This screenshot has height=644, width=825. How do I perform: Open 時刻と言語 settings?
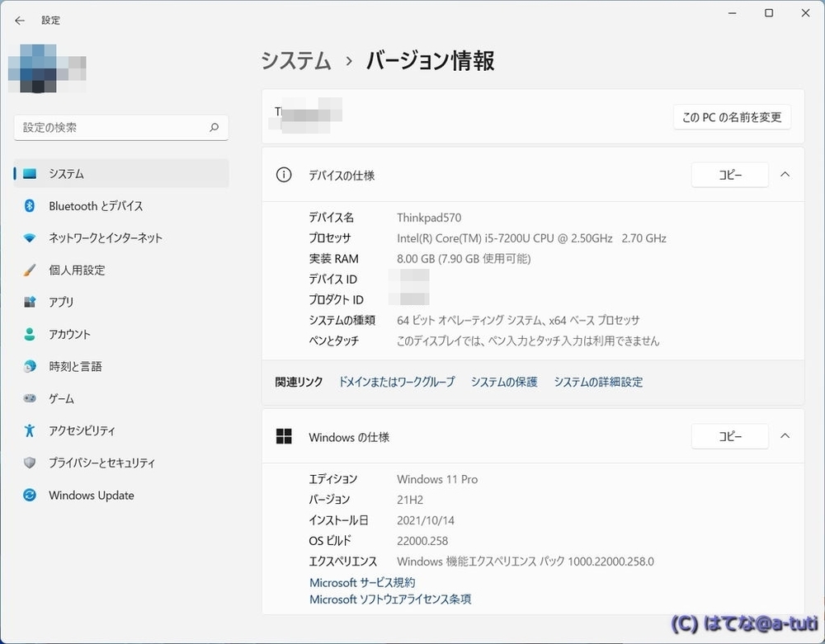[x=121, y=366]
